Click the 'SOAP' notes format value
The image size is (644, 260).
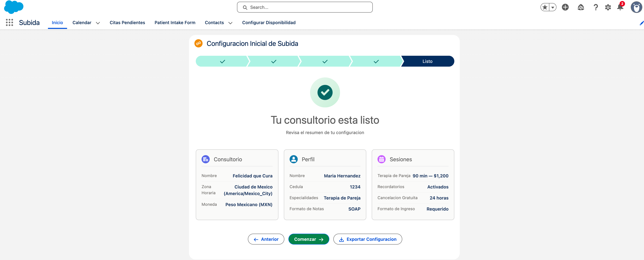pyautogui.click(x=354, y=209)
